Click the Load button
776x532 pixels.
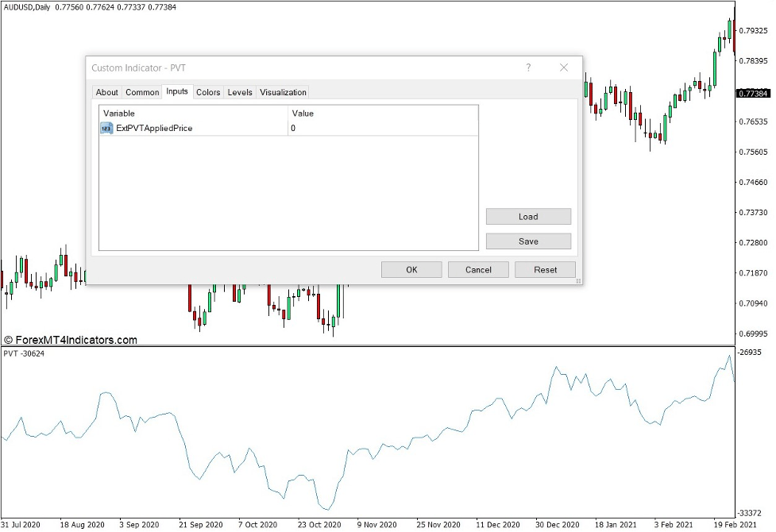[527, 216]
